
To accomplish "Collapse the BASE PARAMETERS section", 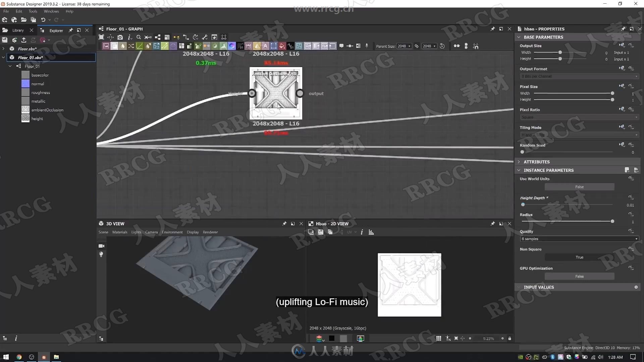I will [x=519, y=37].
